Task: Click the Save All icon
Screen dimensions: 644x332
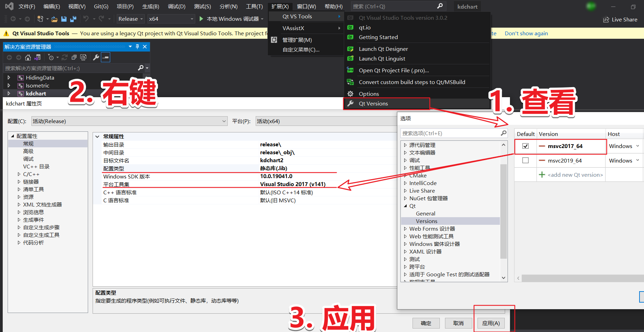Action: 73,19
